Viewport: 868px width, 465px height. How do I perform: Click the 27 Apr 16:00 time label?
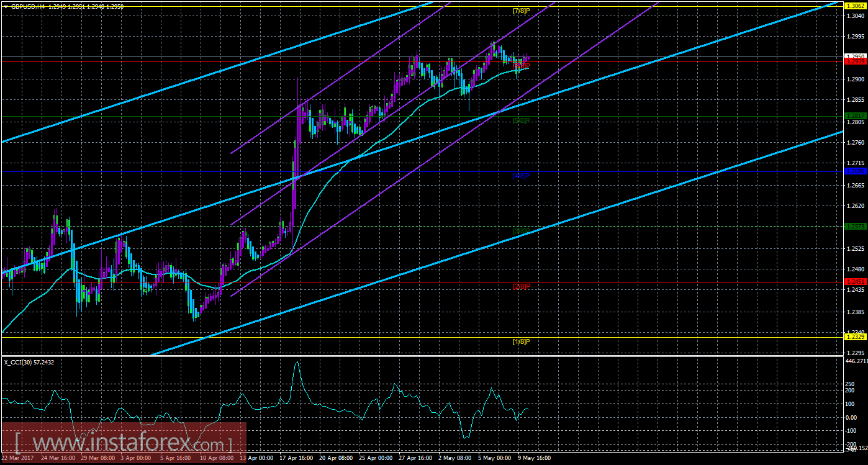pyautogui.click(x=417, y=458)
